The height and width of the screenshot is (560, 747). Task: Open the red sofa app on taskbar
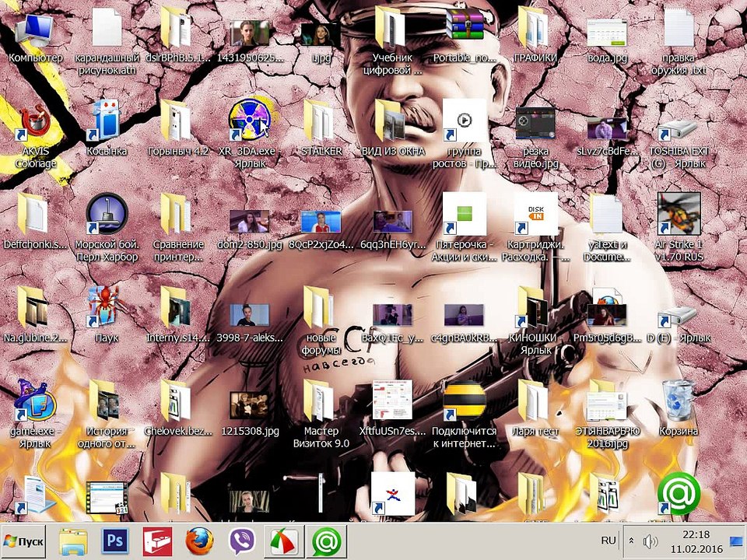tap(157, 541)
